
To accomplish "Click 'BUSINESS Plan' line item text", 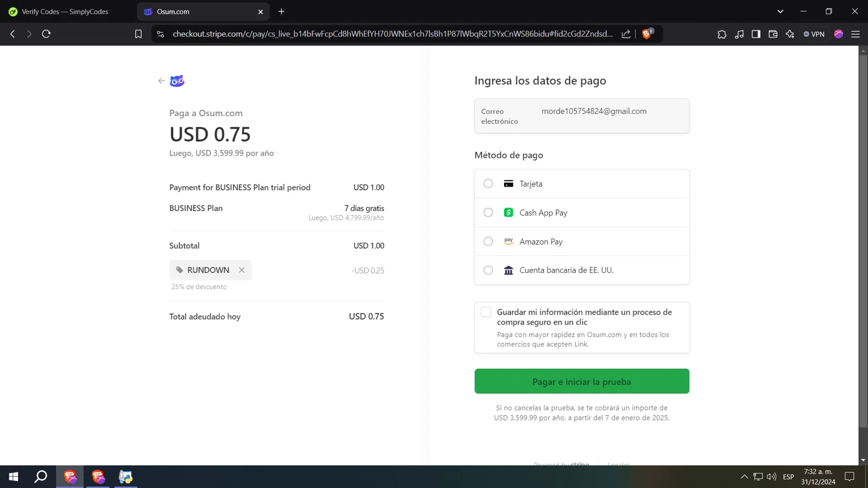I will (x=196, y=208).
